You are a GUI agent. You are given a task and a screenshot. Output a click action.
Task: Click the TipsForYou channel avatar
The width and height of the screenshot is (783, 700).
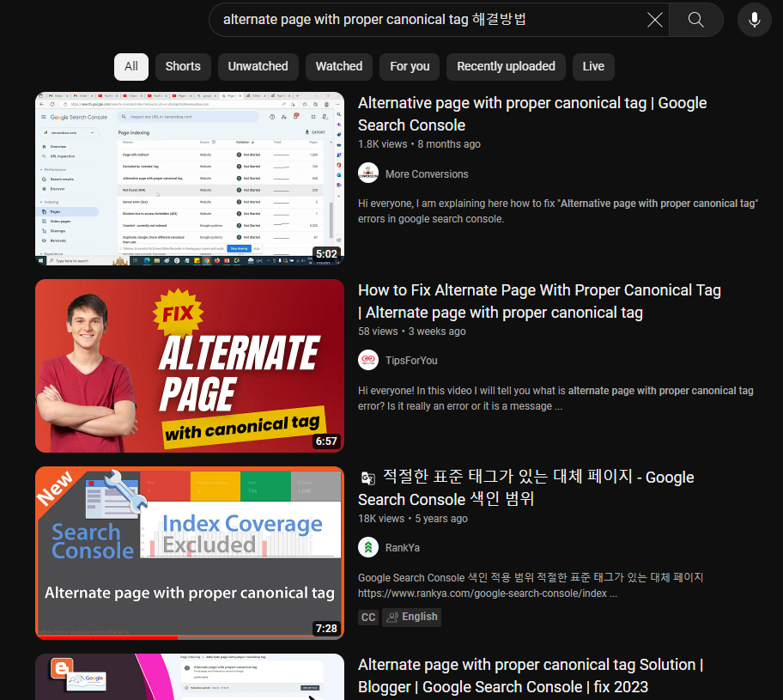pos(368,360)
